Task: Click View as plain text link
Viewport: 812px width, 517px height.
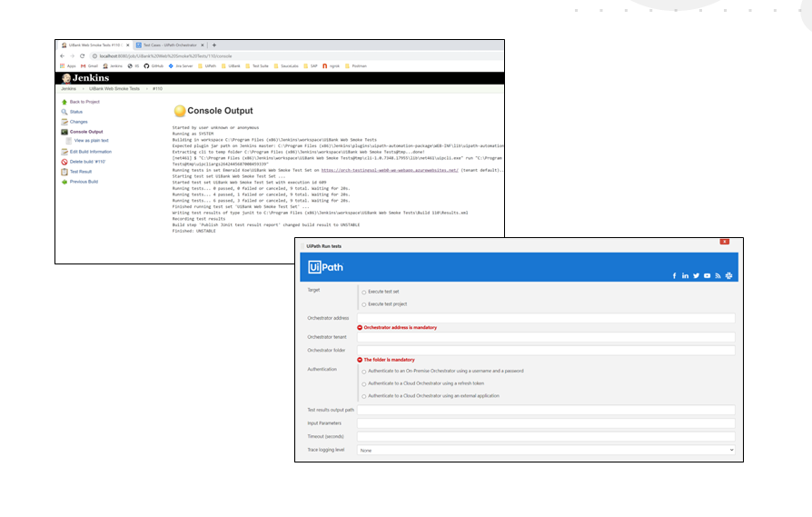Action: (91, 141)
